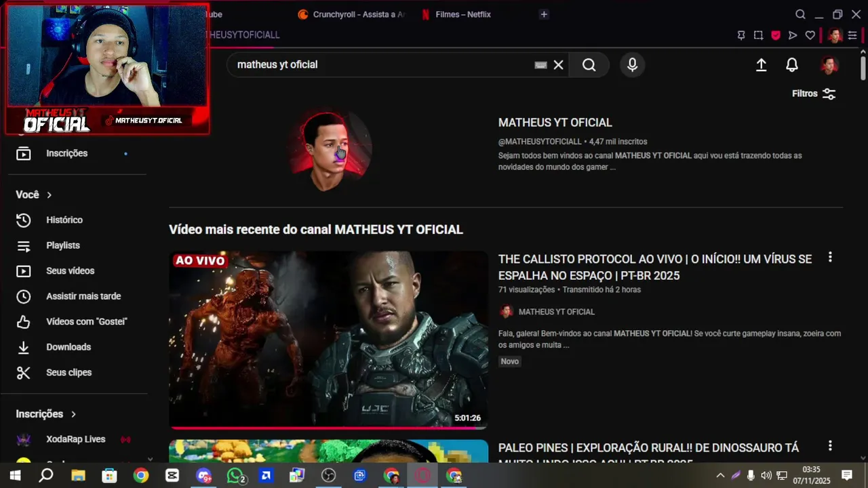
Task: Click the scrollbar up arrow
Action: click(863, 52)
